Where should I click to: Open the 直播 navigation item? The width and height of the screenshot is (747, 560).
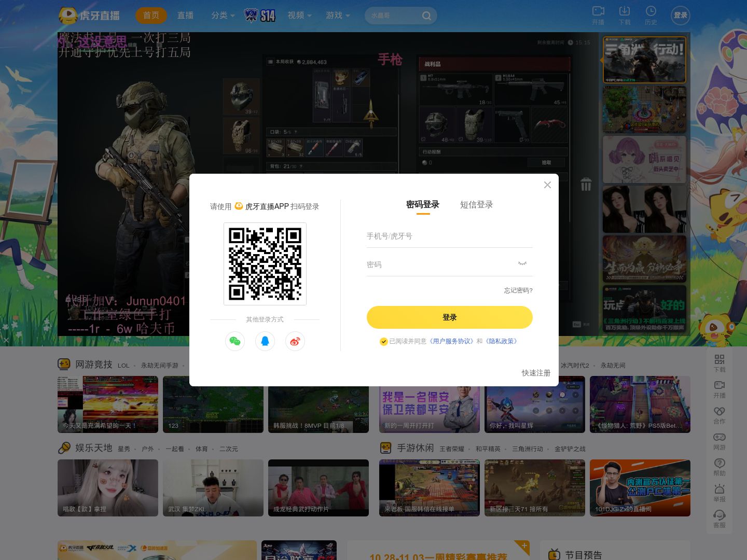pyautogui.click(x=185, y=16)
